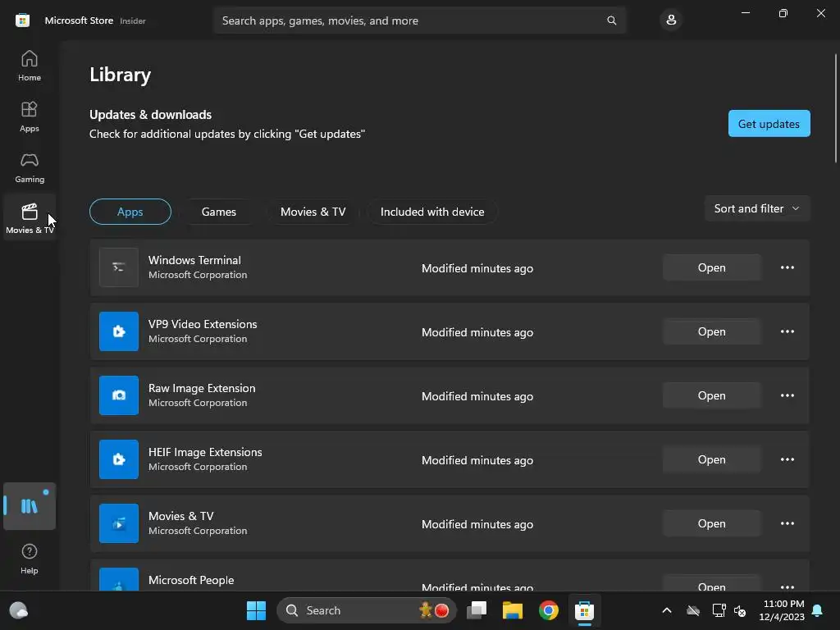840x630 pixels.
Task: Expand the Sort and filter dropdown
Action: coord(757,208)
